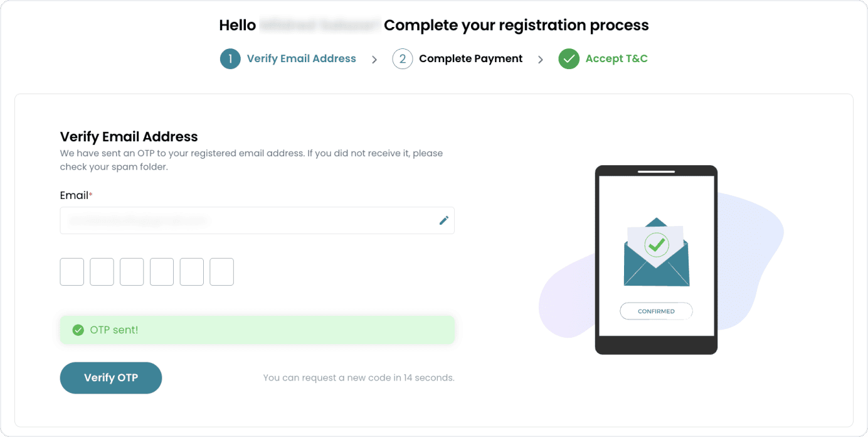Focus the second OTP digit box
Image resolution: width=868 pixels, height=437 pixels.
pos(102,272)
